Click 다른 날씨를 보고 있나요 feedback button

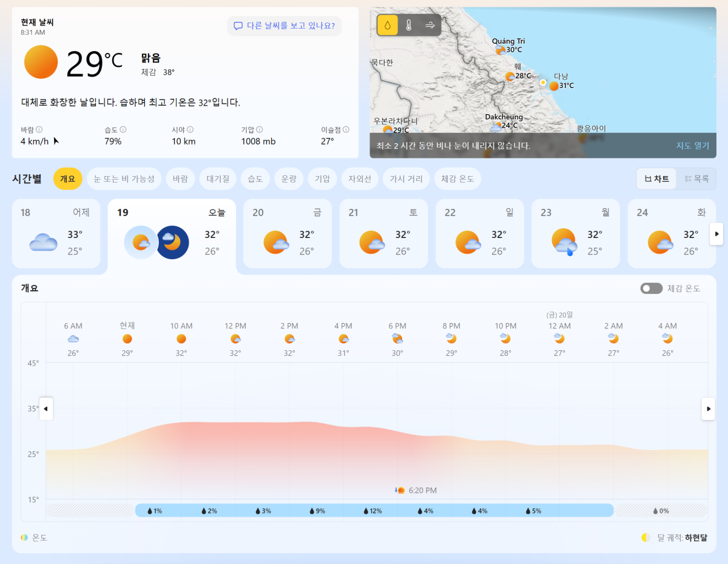(285, 26)
